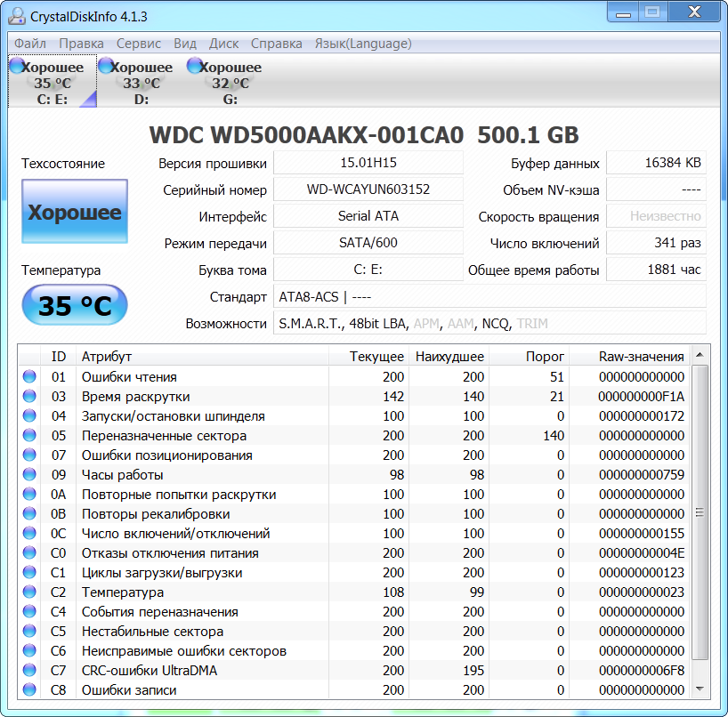The image size is (728, 717).
Task: Click status orb for Повторы рекалибровки row
Action: pyautogui.click(x=29, y=513)
